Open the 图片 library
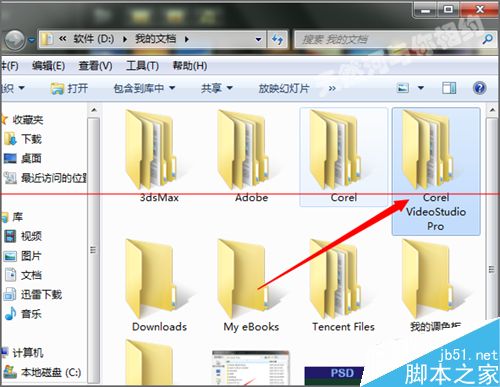The height and width of the screenshot is (387, 500). (x=23, y=256)
